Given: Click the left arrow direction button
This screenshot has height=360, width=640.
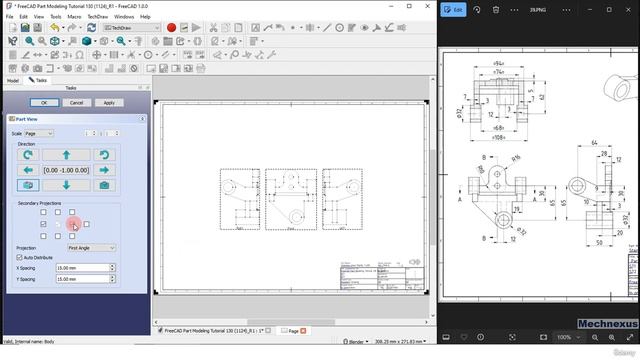Looking at the screenshot, I should point(28,170).
